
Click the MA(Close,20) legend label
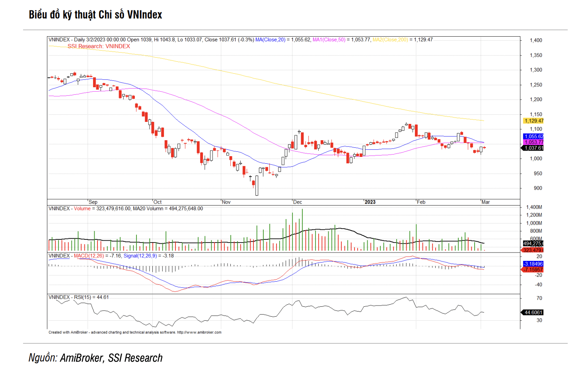click(x=271, y=39)
